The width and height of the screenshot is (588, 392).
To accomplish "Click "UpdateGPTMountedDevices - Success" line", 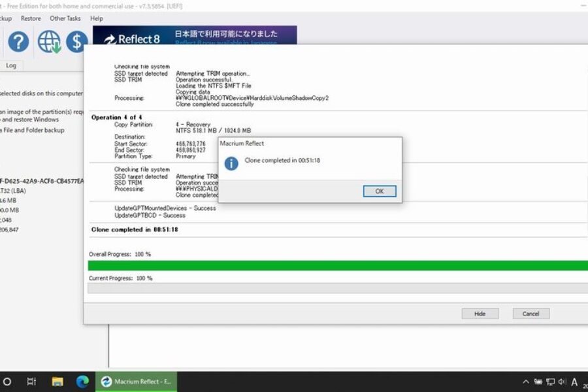I will [165, 208].
